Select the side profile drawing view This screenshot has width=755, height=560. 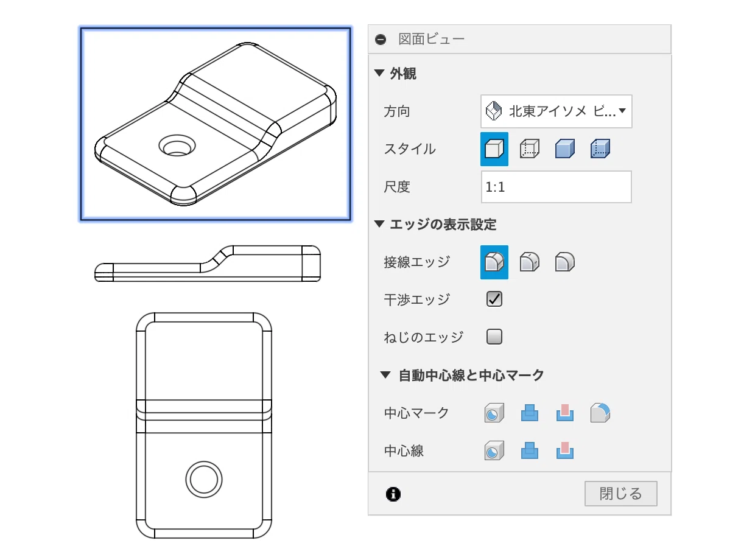tap(208, 264)
